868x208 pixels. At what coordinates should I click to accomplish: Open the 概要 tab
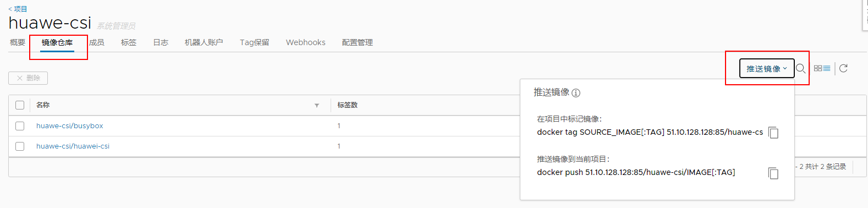18,42
